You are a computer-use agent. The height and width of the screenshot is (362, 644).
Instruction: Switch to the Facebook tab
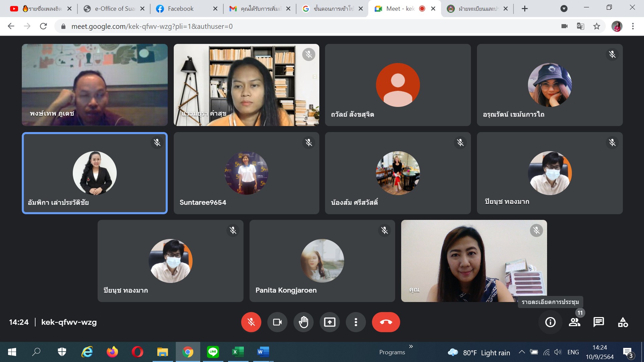[180, 9]
